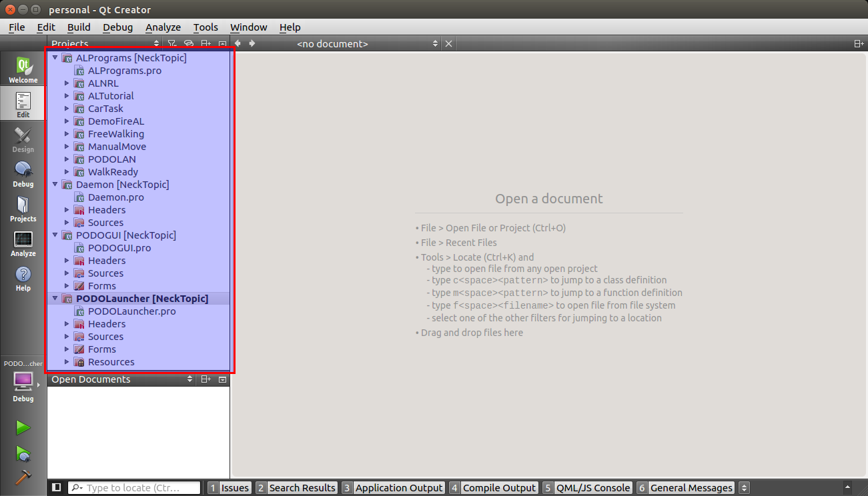
Task: Show the Issues output pane
Action: coord(229,488)
